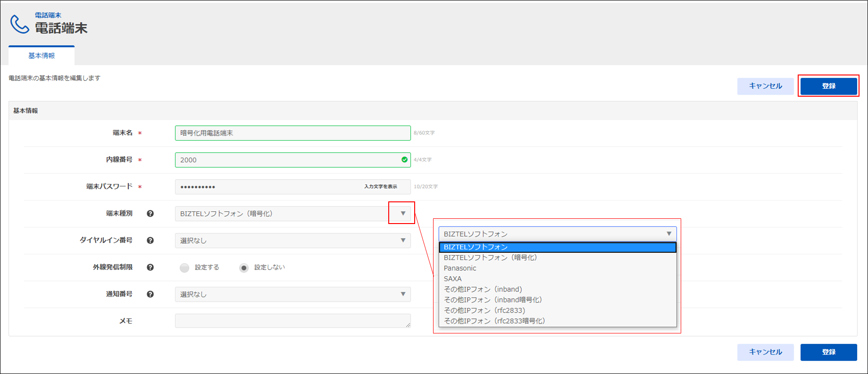Choose その他IPフォン（rfc2833暗号化） option
Screen dimensions: 868x374
click(x=558, y=321)
